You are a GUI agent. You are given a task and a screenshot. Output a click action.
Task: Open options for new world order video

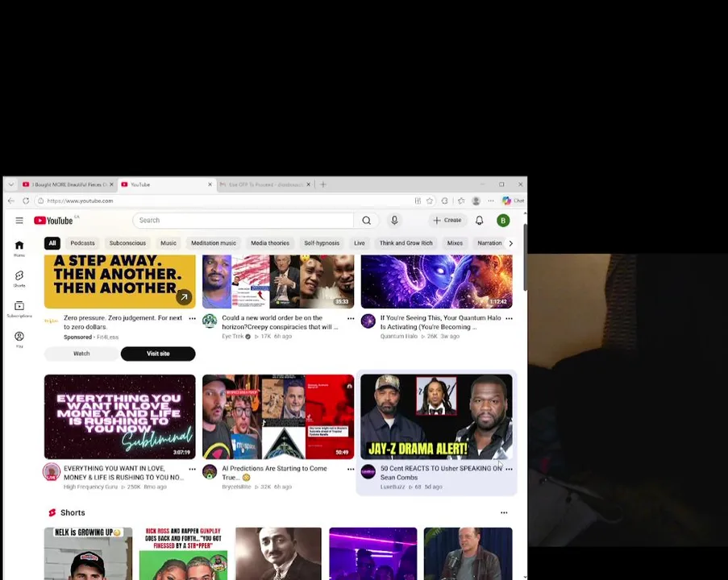tap(351, 318)
